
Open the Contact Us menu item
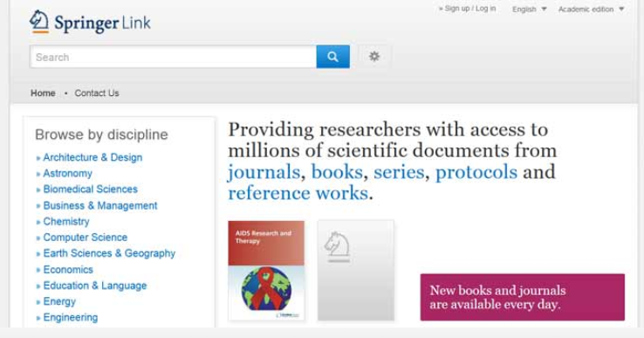[x=97, y=93]
